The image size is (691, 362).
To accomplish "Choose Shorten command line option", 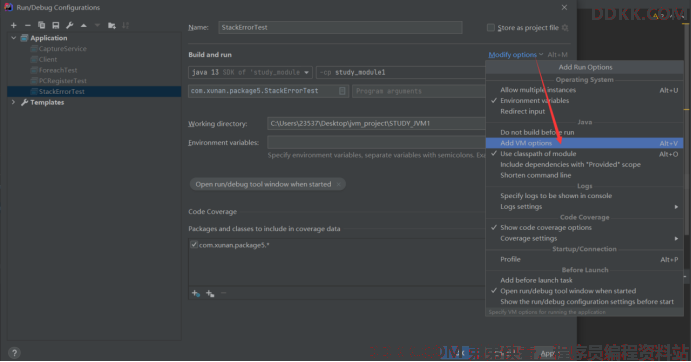I will tap(584, 175).
